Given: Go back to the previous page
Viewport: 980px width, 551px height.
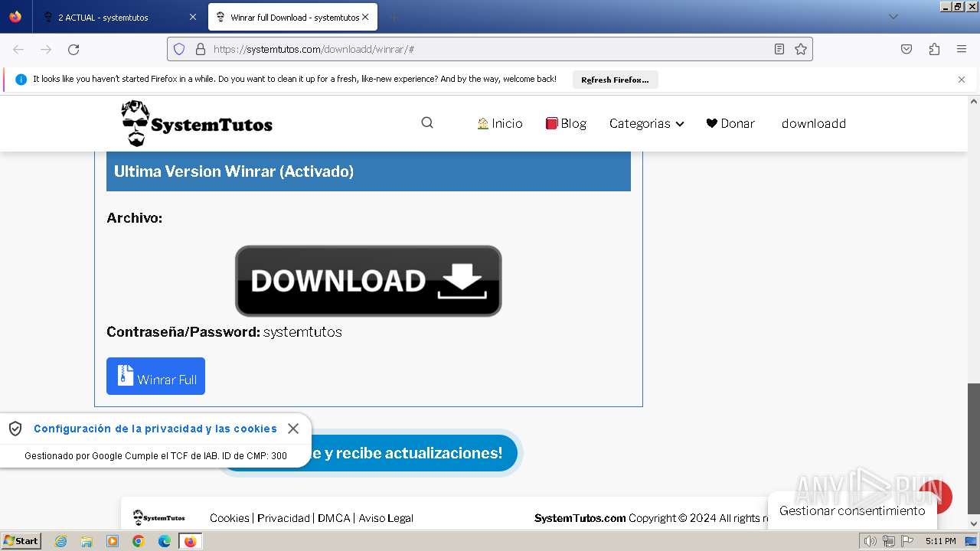Looking at the screenshot, I should 18,49.
